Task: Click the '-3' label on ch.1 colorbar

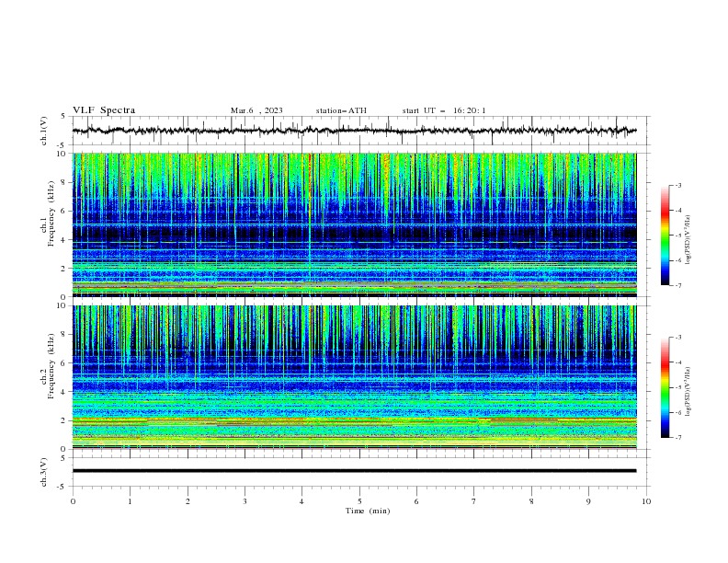Action: tap(677, 185)
